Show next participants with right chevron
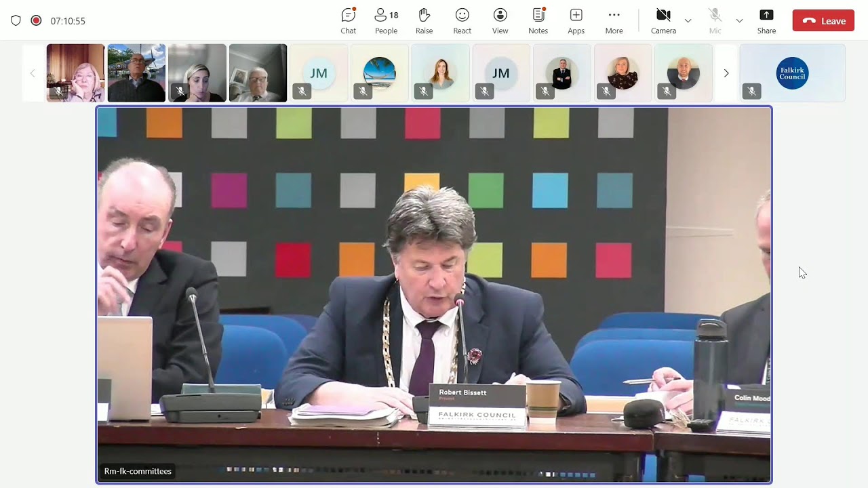868x488 pixels. point(726,73)
